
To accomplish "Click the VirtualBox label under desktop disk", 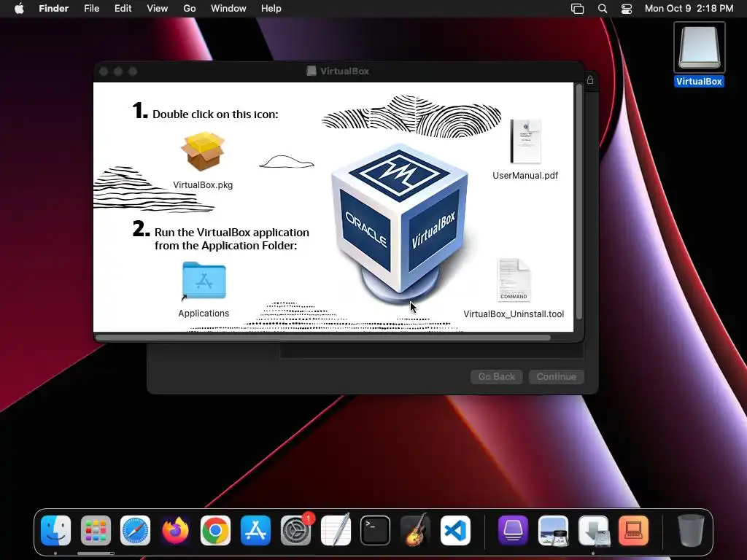I will [x=700, y=82].
